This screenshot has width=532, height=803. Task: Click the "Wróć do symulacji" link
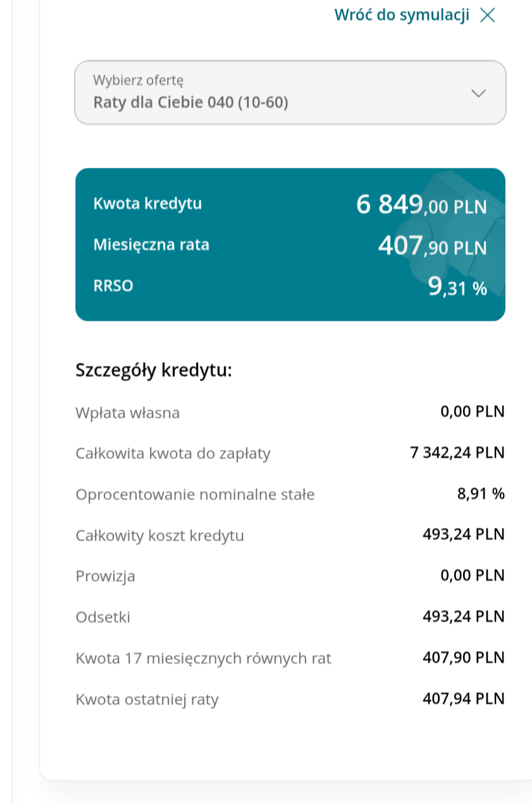(x=402, y=15)
